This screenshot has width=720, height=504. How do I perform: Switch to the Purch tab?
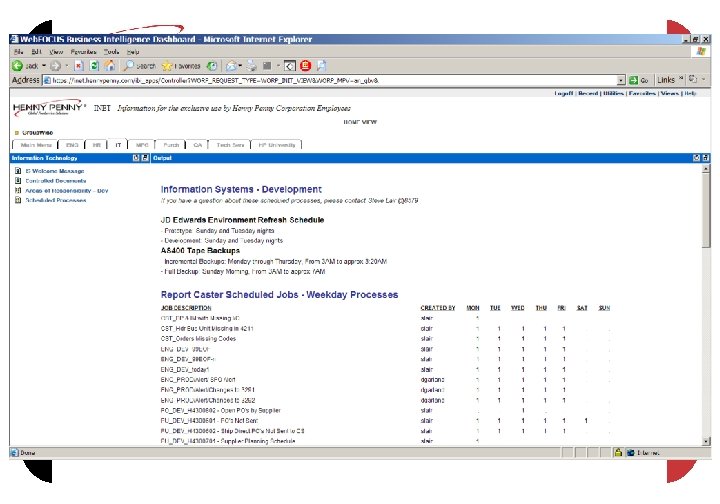pos(171,145)
